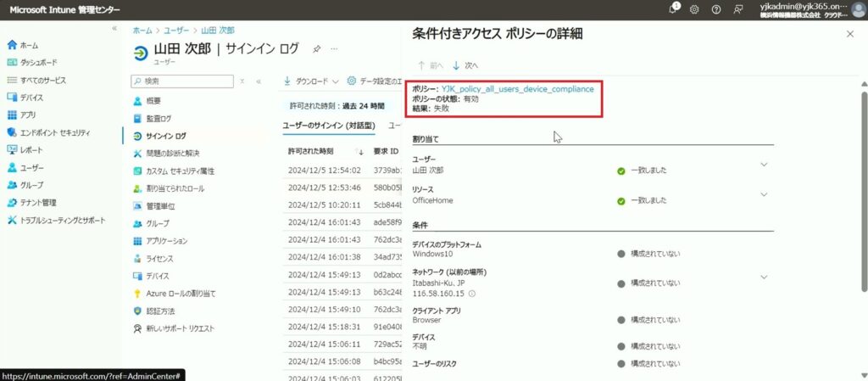868x381 pixels.
Task: Clear the user menu search with X
Action: (242, 81)
